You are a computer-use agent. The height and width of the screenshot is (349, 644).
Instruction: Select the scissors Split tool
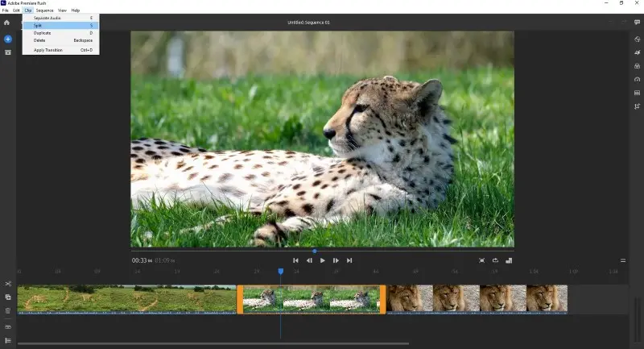[8, 284]
